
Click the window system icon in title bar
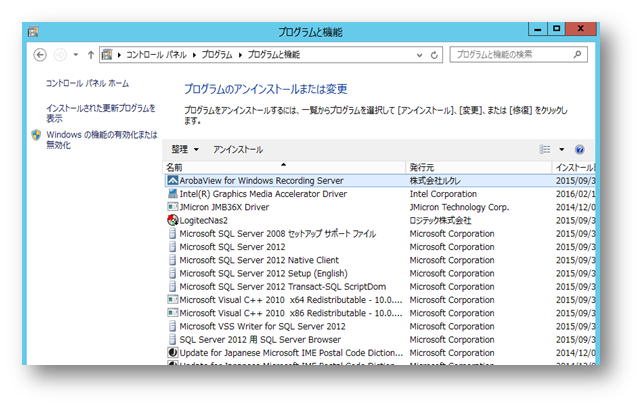pyautogui.click(x=33, y=32)
